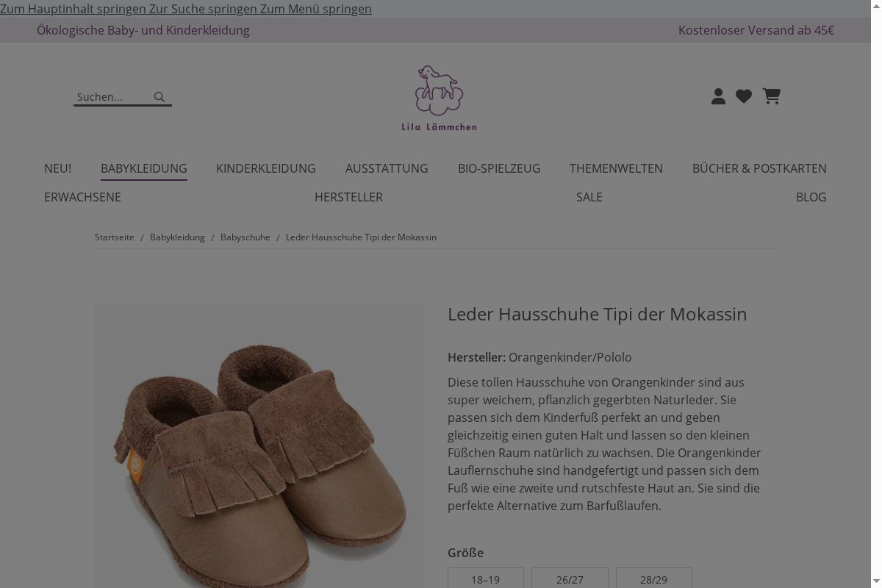Screen dimensions: 882x588
Task: Open the Blog link
Action: [x=811, y=197]
